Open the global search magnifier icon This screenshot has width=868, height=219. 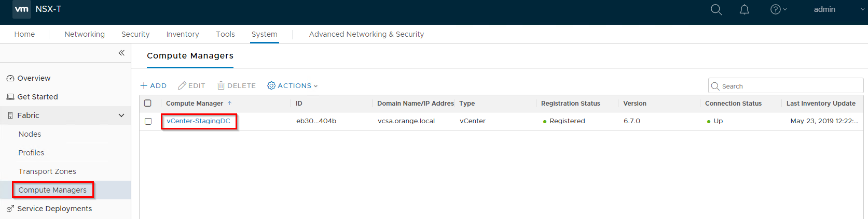tap(716, 10)
